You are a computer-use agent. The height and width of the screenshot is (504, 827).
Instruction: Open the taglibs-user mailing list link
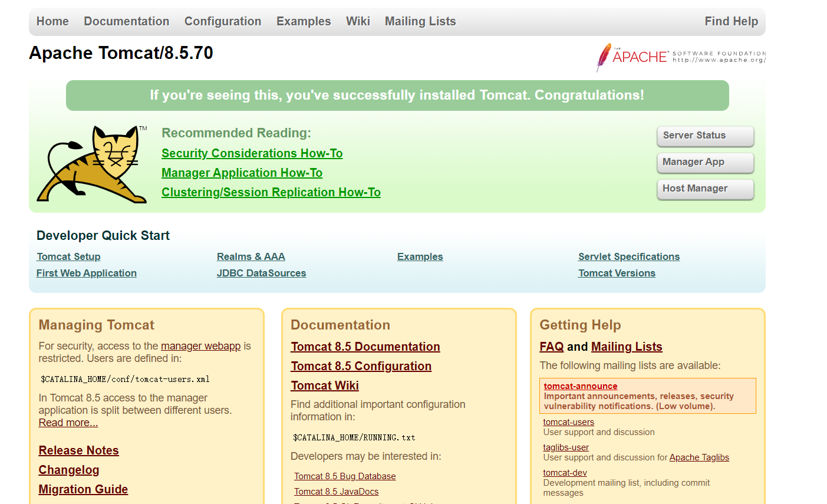point(566,447)
